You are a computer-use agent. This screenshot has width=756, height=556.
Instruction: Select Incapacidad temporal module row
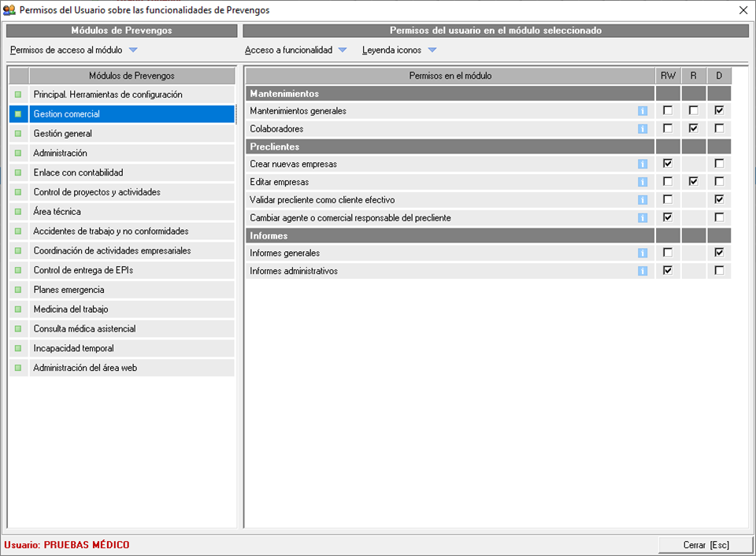(73, 348)
